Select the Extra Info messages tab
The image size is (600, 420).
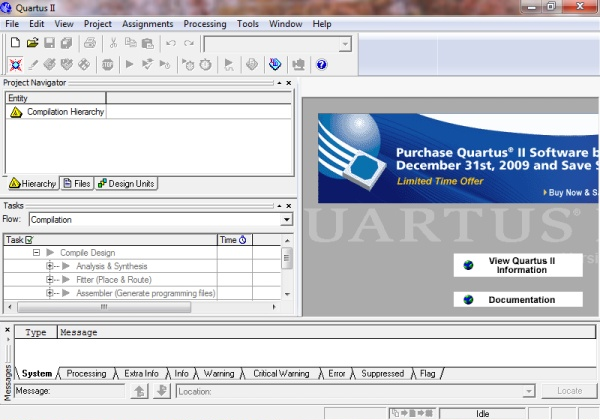(141, 373)
